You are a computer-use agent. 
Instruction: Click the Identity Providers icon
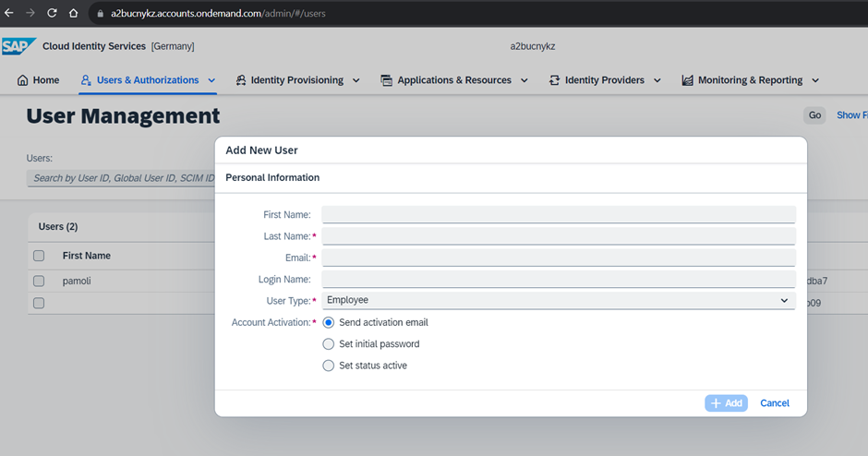point(554,80)
